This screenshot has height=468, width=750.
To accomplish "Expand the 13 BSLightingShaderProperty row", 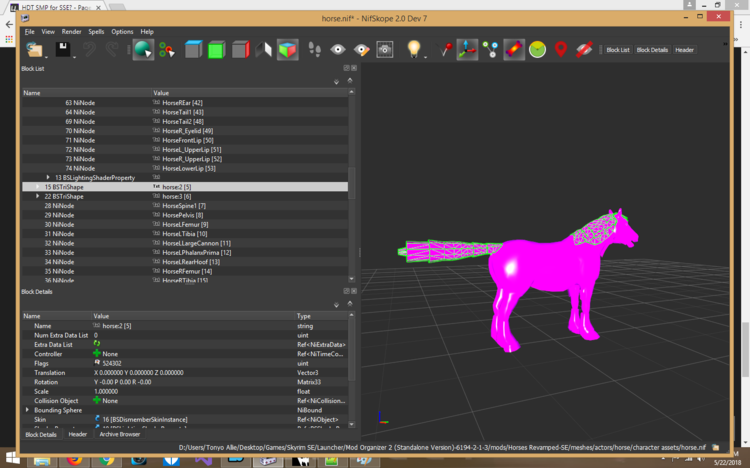I will tap(48, 178).
